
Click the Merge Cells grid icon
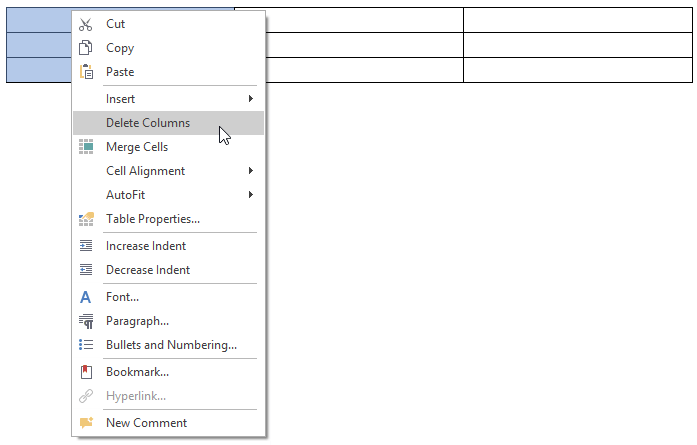(x=86, y=147)
